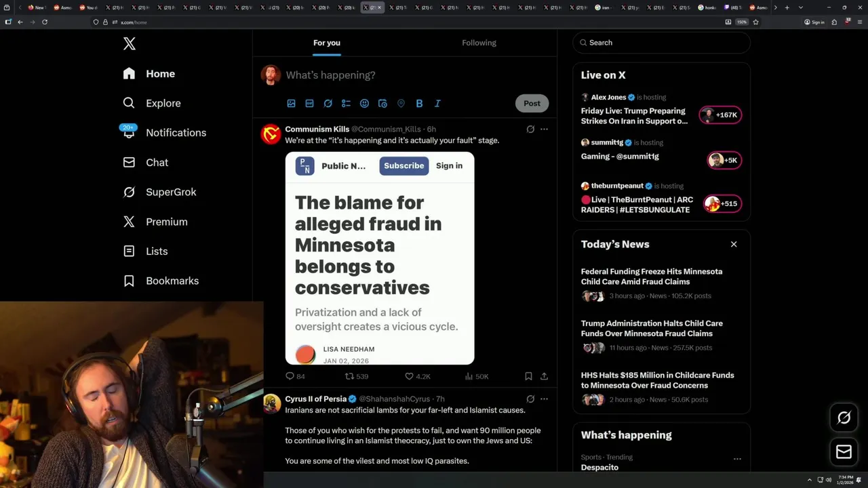
Task: Join Alex Jones live, +167K listeners
Action: pos(720,115)
